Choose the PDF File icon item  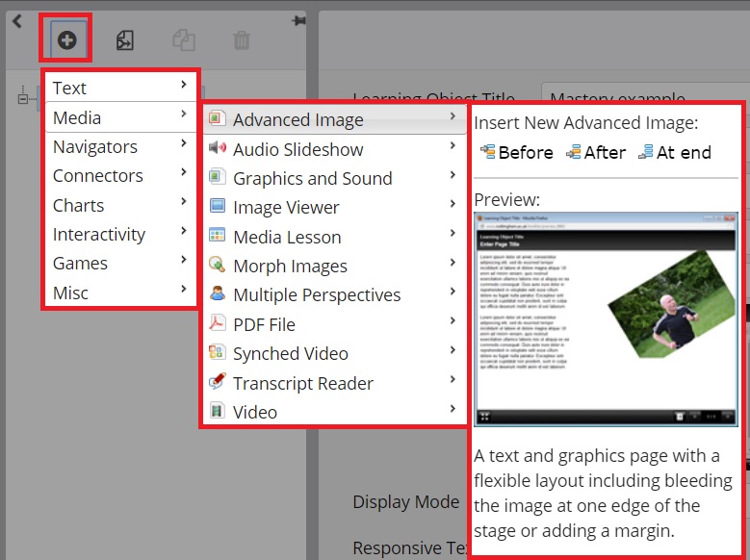click(x=217, y=324)
